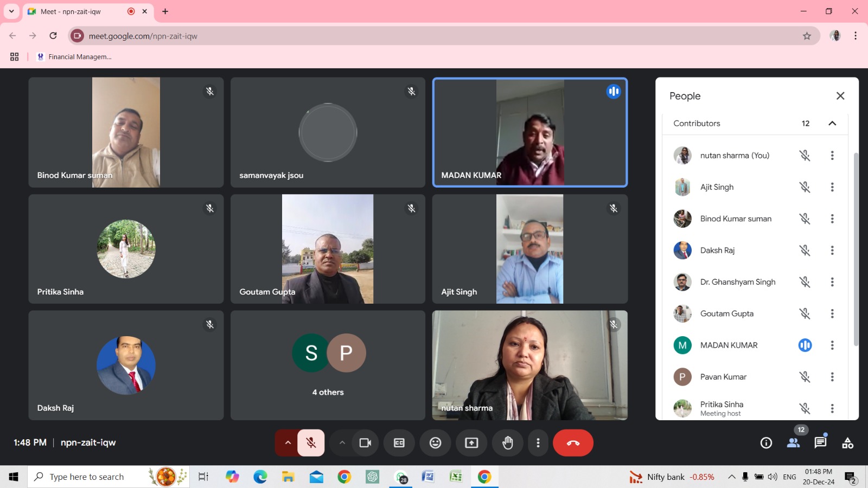Click muted mic icon for nutan sharma (You)

pyautogui.click(x=805, y=156)
